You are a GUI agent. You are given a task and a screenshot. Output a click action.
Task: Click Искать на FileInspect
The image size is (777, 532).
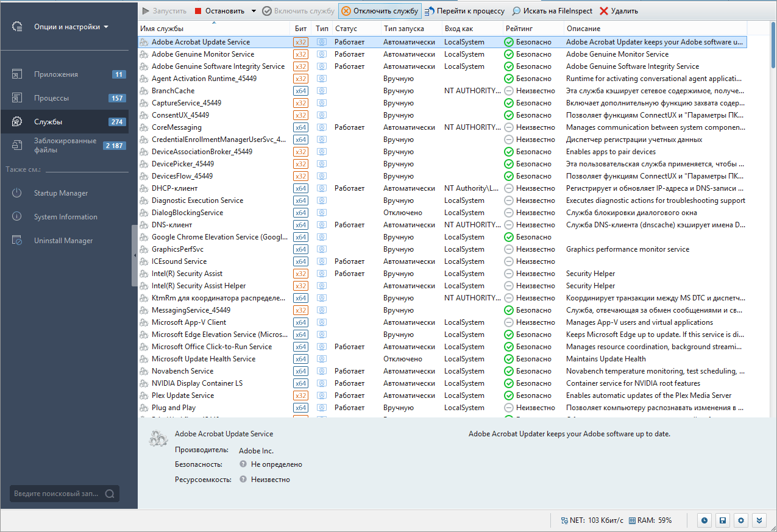tap(553, 11)
